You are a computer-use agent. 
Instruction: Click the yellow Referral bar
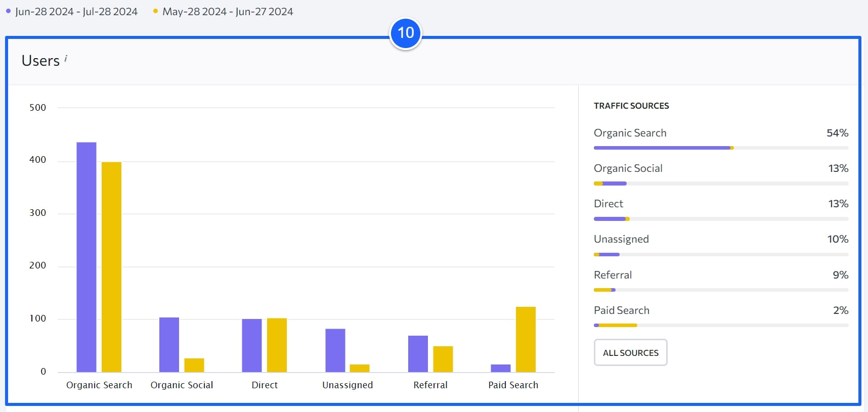coord(443,359)
